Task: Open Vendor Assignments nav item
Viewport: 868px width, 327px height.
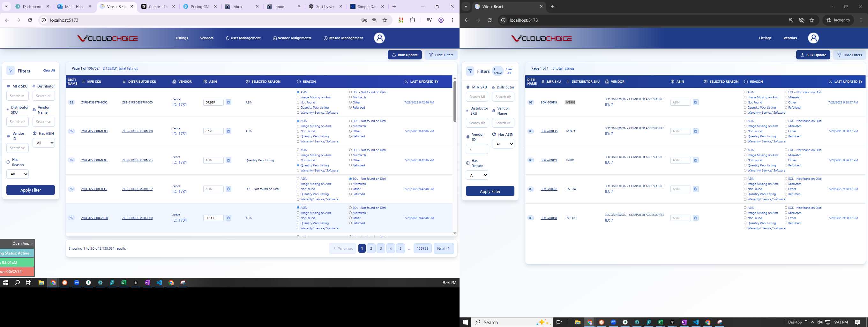Action: point(292,38)
